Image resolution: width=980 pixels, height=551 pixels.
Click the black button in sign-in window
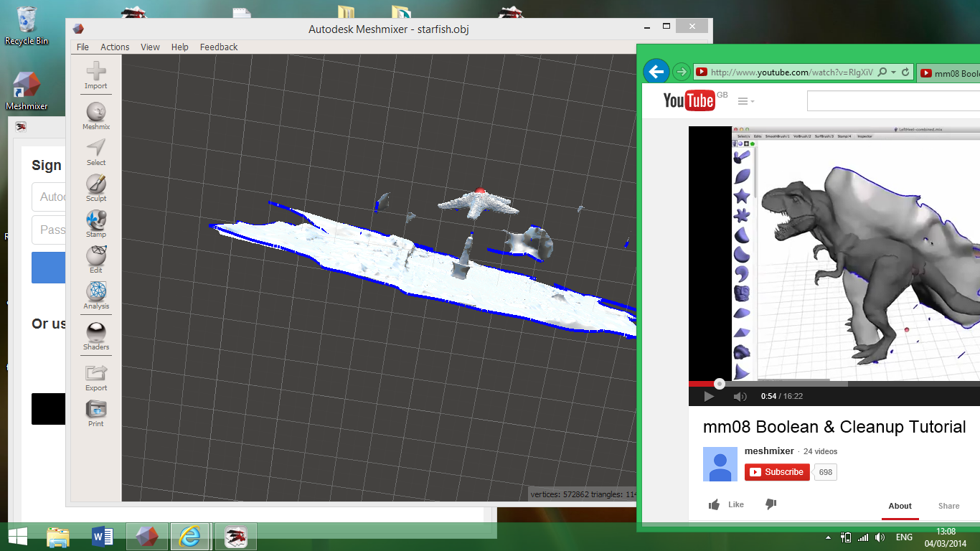click(49, 409)
